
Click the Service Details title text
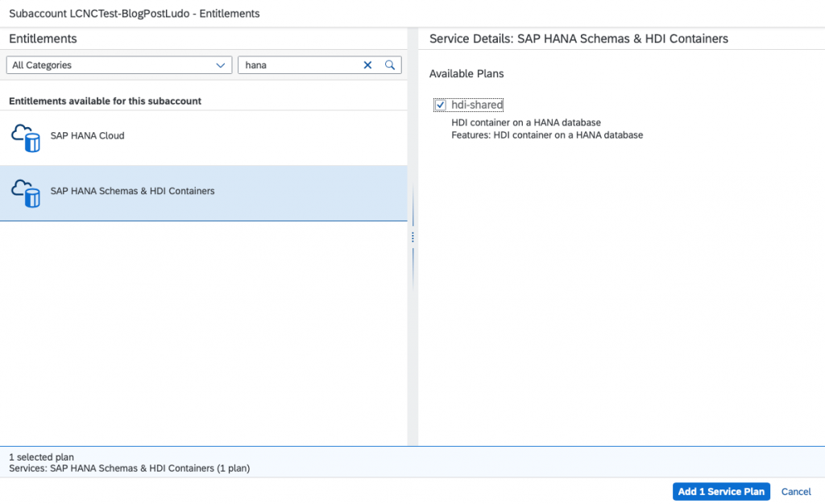pyautogui.click(x=578, y=39)
